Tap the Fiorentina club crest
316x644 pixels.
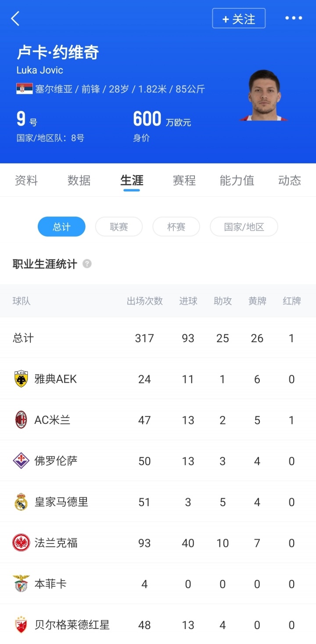(21, 461)
